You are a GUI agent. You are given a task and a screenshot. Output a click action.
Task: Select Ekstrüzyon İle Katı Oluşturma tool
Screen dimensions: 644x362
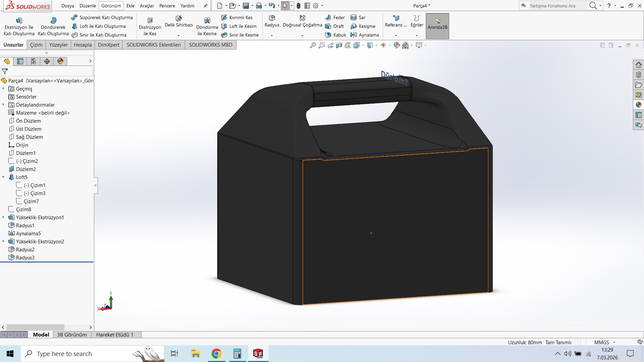[x=19, y=27]
